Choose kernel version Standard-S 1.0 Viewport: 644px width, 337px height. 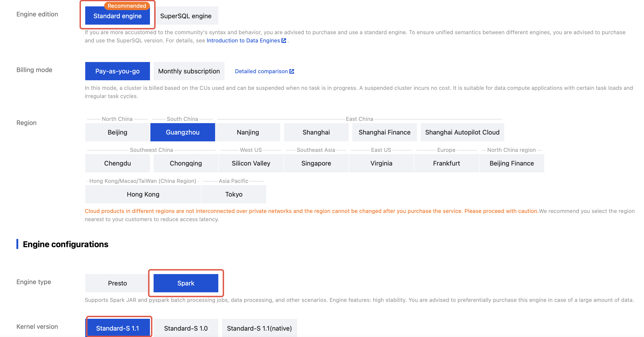click(x=185, y=328)
